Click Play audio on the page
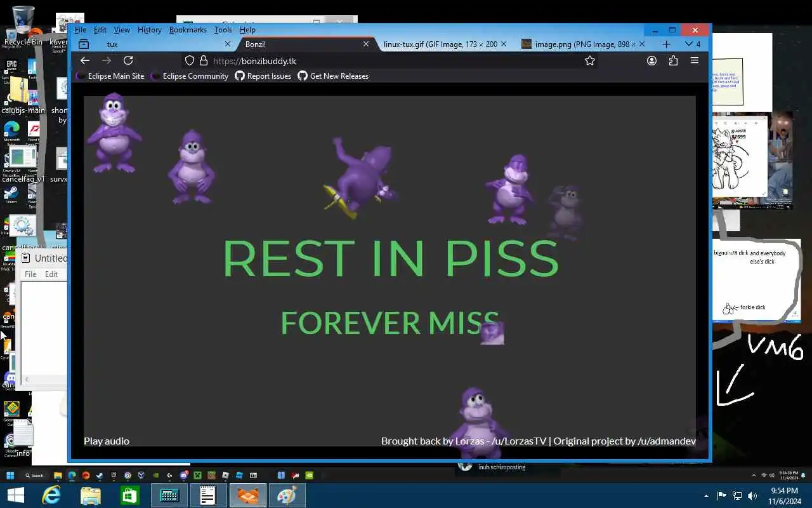The width and height of the screenshot is (812, 508). coord(107,441)
